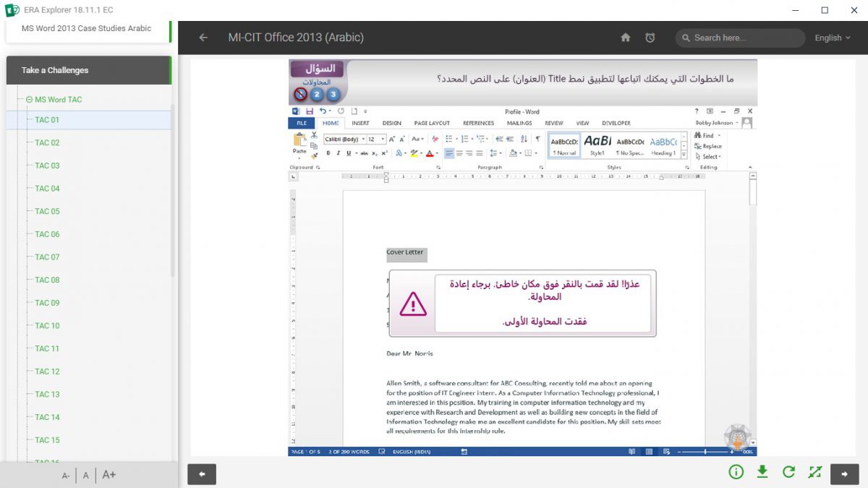Click the green info icon
The width and height of the screenshot is (868, 488).
736,472
